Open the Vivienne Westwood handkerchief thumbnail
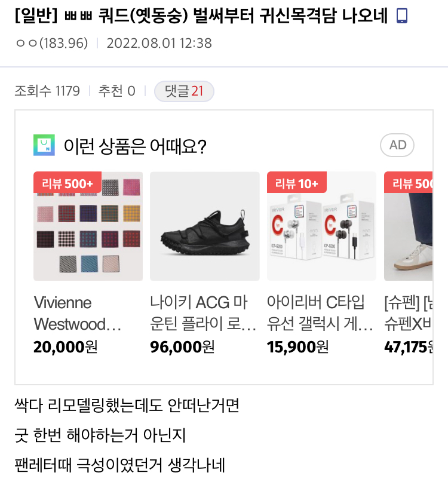This screenshot has width=448, height=491. [88, 233]
